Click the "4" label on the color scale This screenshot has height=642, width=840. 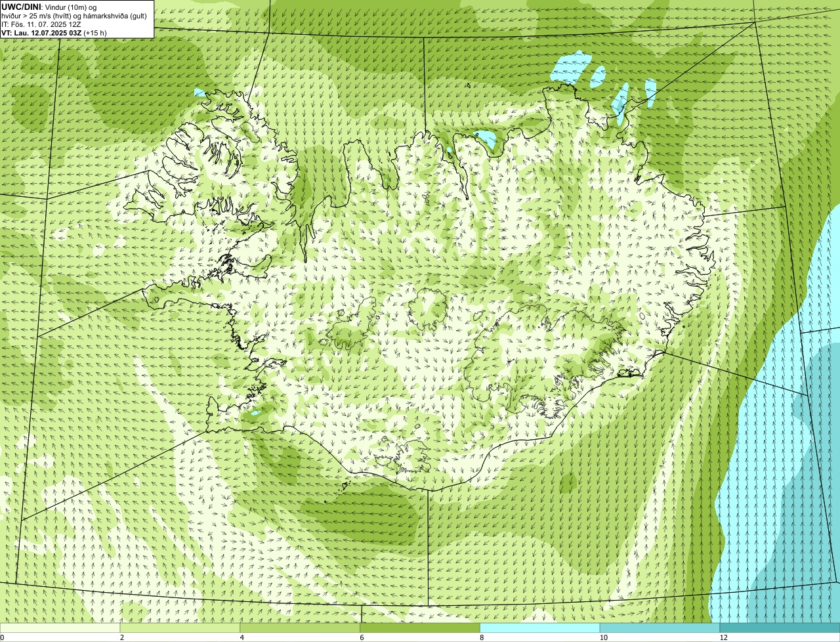pyautogui.click(x=242, y=637)
